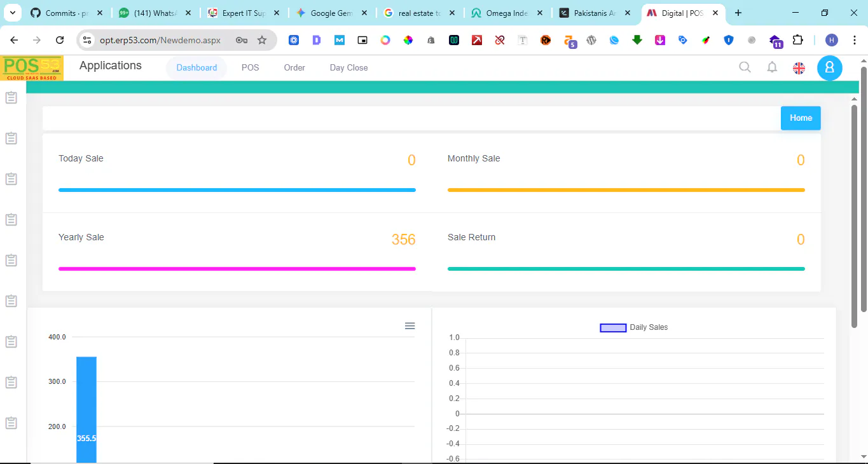
Task: Open the bar chart hamburger menu
Action: pos(410,326)
